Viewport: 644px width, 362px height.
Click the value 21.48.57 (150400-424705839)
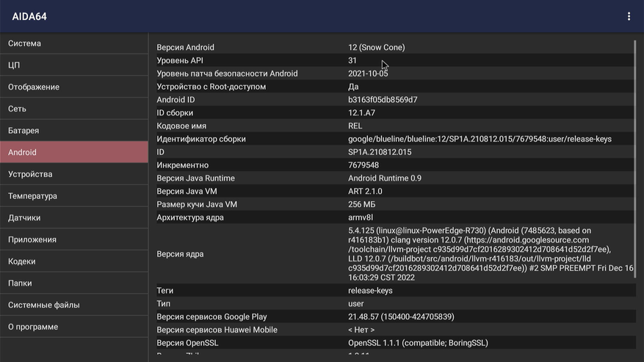point(401,316)
